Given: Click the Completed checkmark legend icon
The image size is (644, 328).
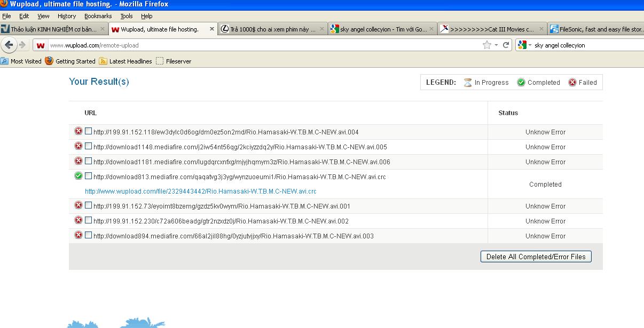Looking at the screenshot, I should 521,82.
